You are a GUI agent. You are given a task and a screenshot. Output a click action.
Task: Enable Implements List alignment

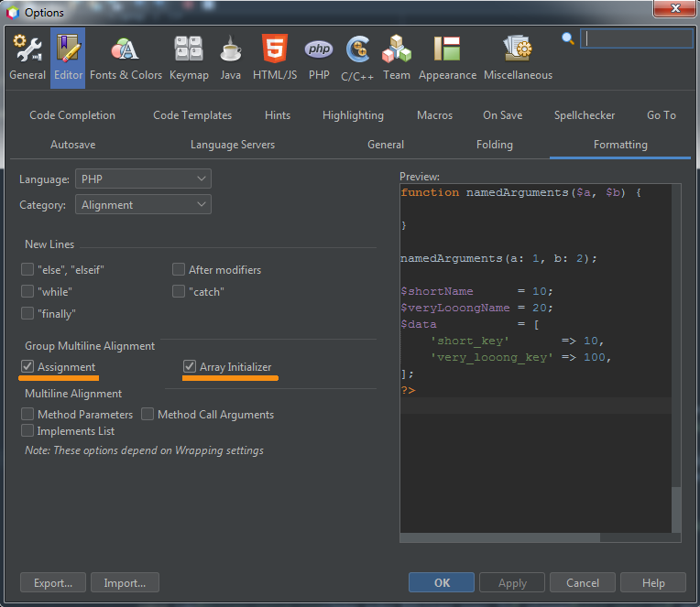click(27, 430)
